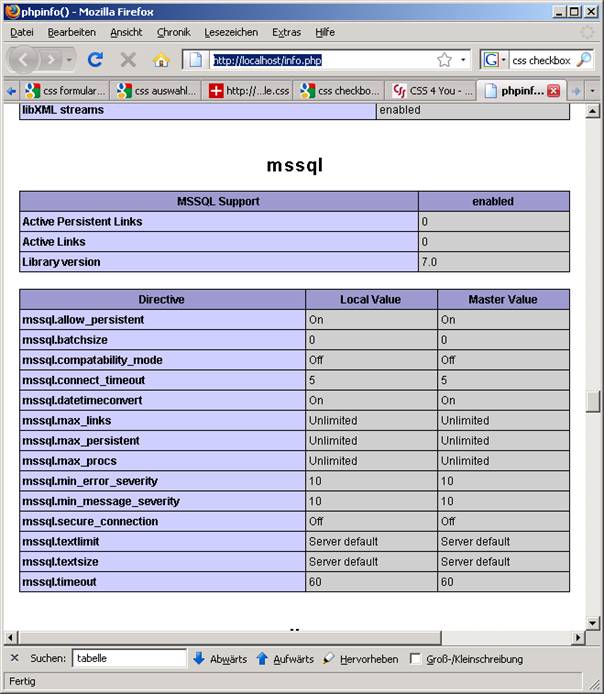Bookmark this page with the star icon
This screenshot has height=694, width=604.
pos(444,60)
